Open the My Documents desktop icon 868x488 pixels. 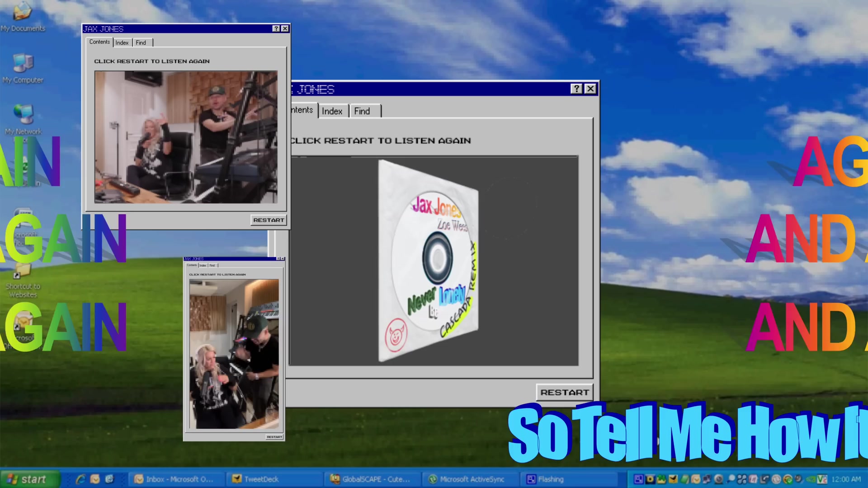coord(22,16)
